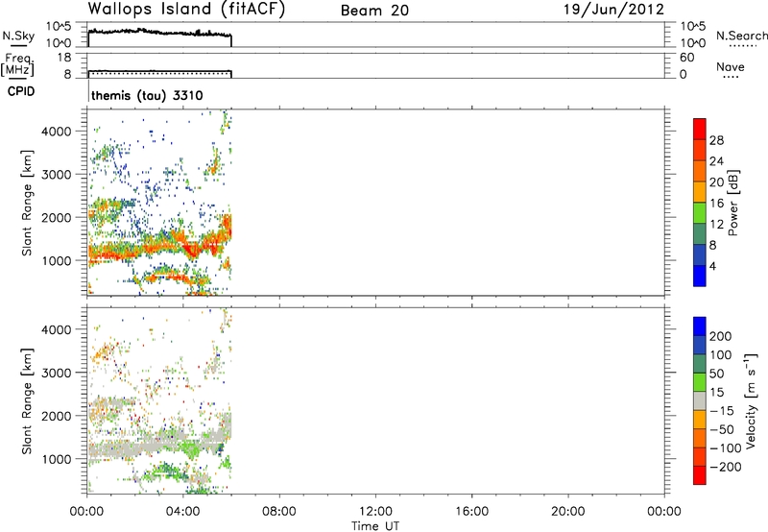Click the power panel 'Slant Range [km]' label
The height and width of the screenshot is (532, 768).
[x=27, y=204]
